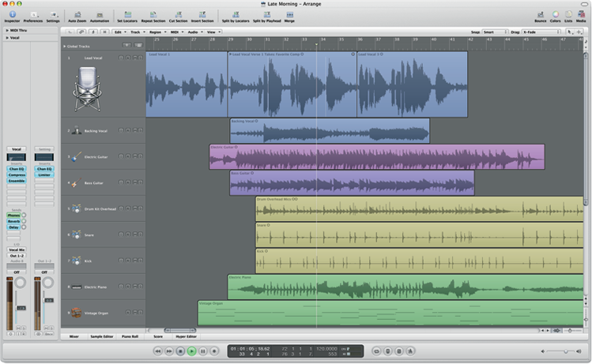Open the Snap dropdown
The image size is (592, 364).
click(495, 32)
